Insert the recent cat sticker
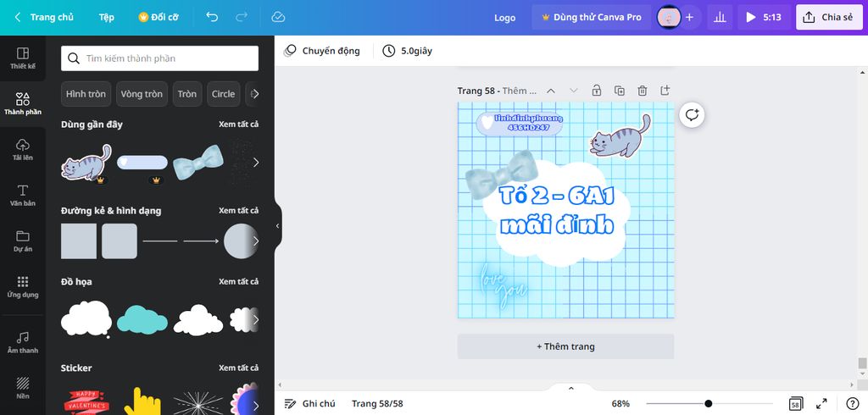This screenshot has width=868, height=415. (x=86, y=163)
